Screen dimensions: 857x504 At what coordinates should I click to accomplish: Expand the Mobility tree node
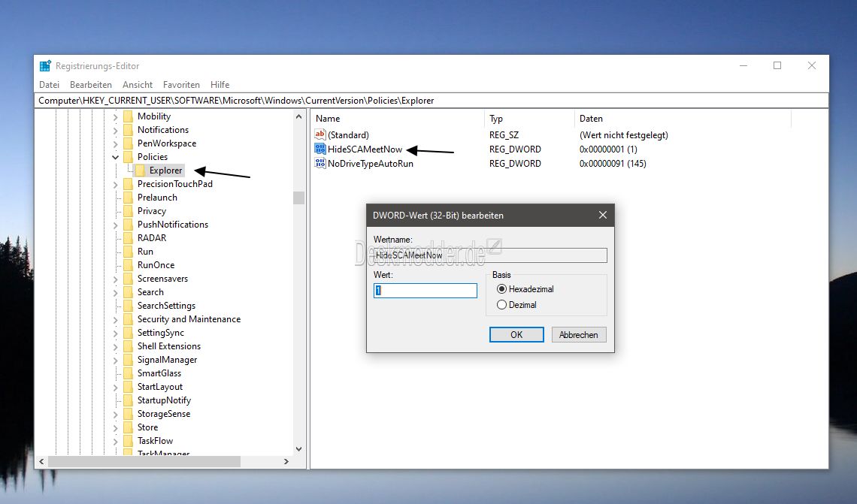coord(115,117)
